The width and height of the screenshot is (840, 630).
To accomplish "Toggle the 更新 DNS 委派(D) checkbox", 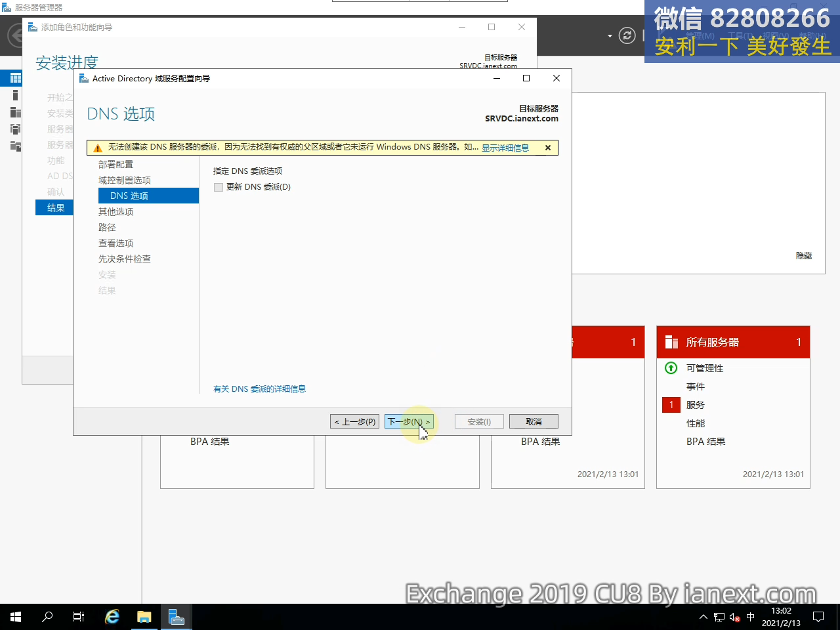I will pyautogui.click(x=219, y=187).
